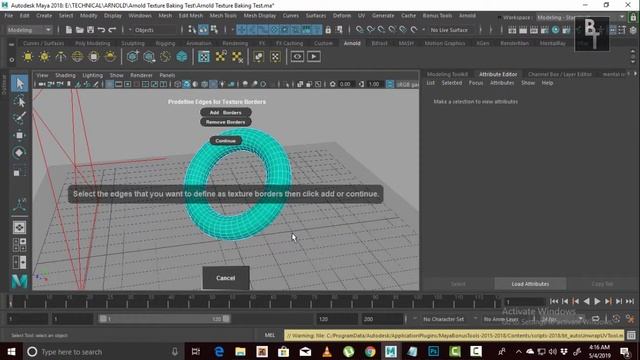Toggle select by component type mode
The height and width of the screenshot is (360, 640).
pos(214,29)
